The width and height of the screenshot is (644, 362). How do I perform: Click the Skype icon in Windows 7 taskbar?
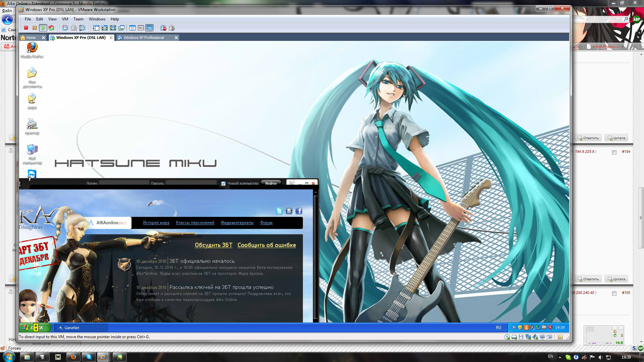point(89,357)
